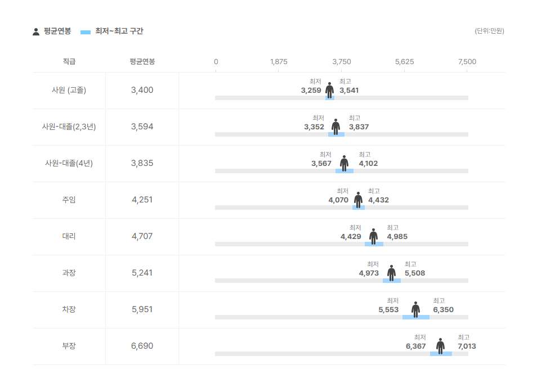Click the 7,500 axis label
537x392 pixels.
(467, 62)
